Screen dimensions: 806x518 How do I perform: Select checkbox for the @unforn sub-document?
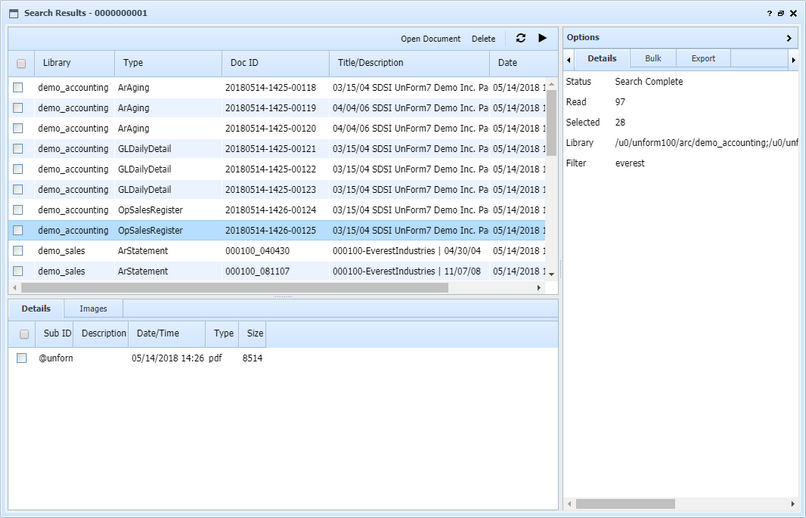tap(22, 358)
